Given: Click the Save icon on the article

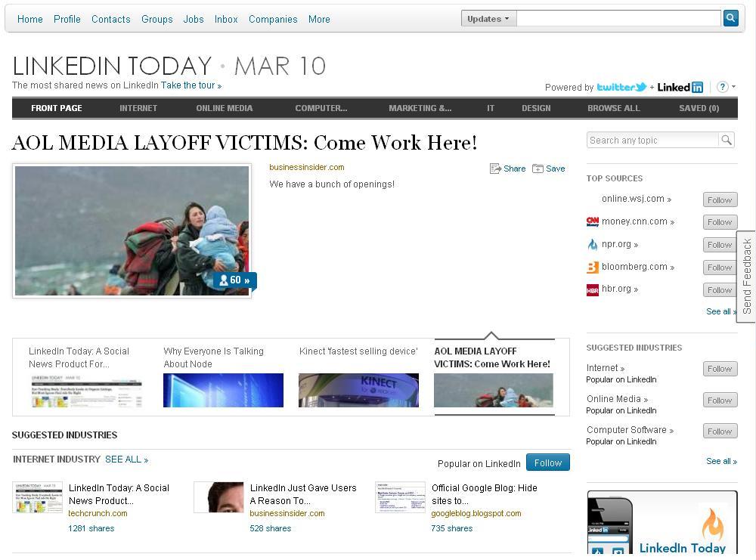Looking at the screenshot, I should click(x=538, y=169).
